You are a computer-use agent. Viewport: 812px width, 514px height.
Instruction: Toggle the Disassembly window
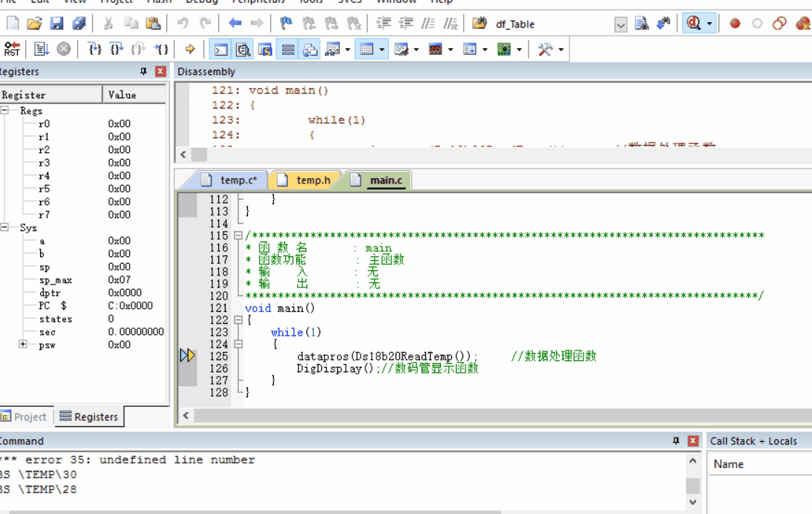[243, 50]
